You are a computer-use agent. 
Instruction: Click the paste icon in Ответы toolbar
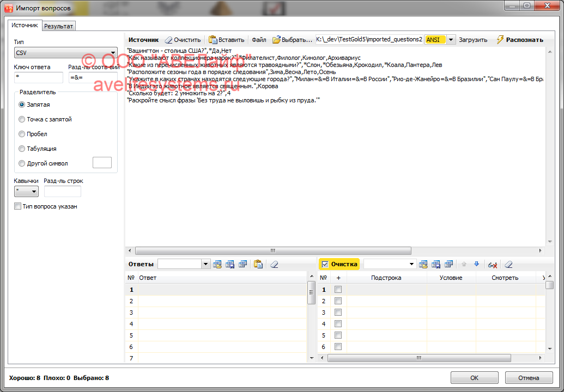pos(258,264)
